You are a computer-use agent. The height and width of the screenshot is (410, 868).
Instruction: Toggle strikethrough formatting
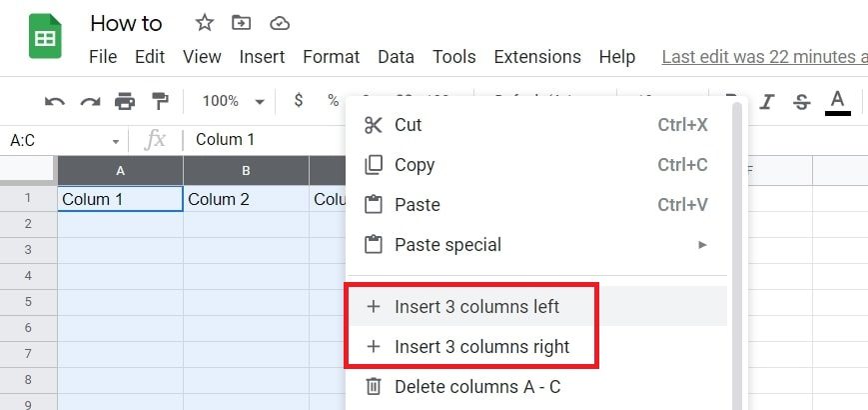(801, 101)
